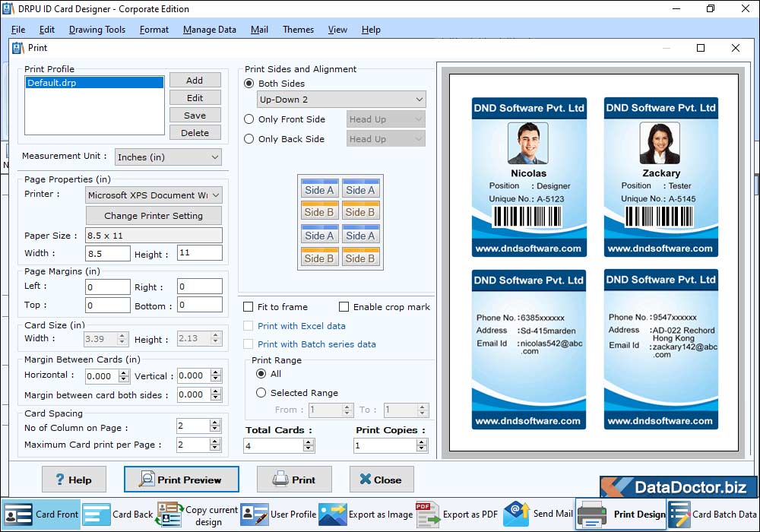This screenshot has height=532, width=760.
Task: Click the Export as PDF icon
Action: pyautogui.click(x=427, y=514)
